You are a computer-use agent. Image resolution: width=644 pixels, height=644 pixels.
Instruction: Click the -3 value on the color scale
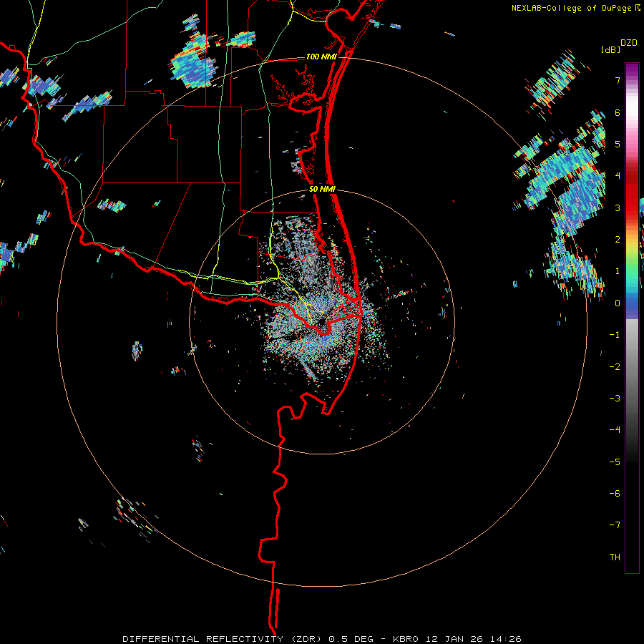[615, 399]
